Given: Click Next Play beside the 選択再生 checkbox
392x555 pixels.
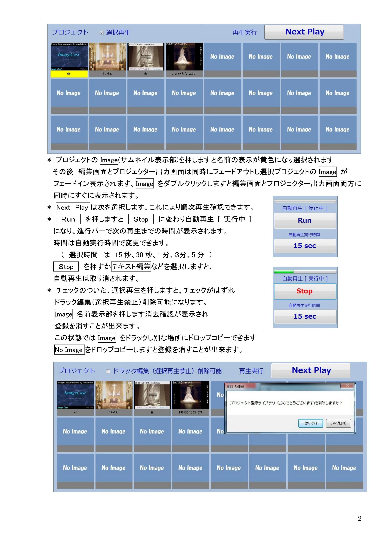Looking at the screenshot, I should coord(304,32).
